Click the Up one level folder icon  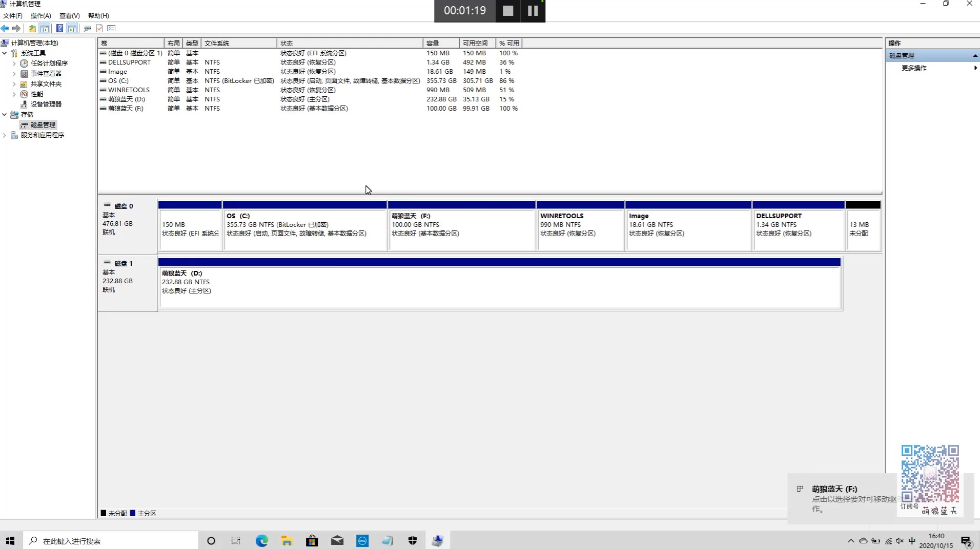click(x=32, y=29)
